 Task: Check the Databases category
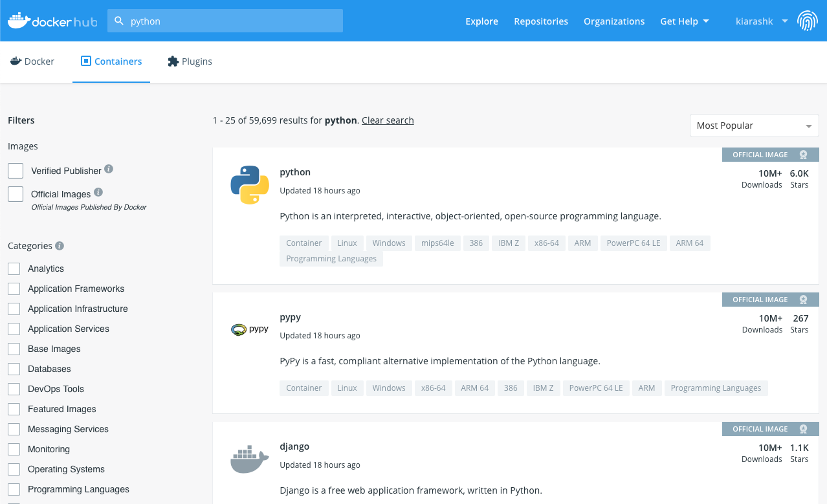point(14,369)
